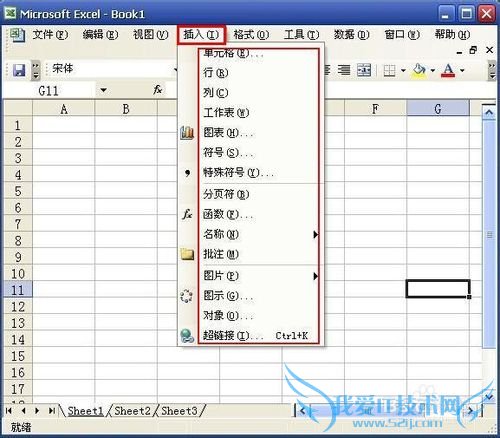Close the workbook document window

[489, 50]
